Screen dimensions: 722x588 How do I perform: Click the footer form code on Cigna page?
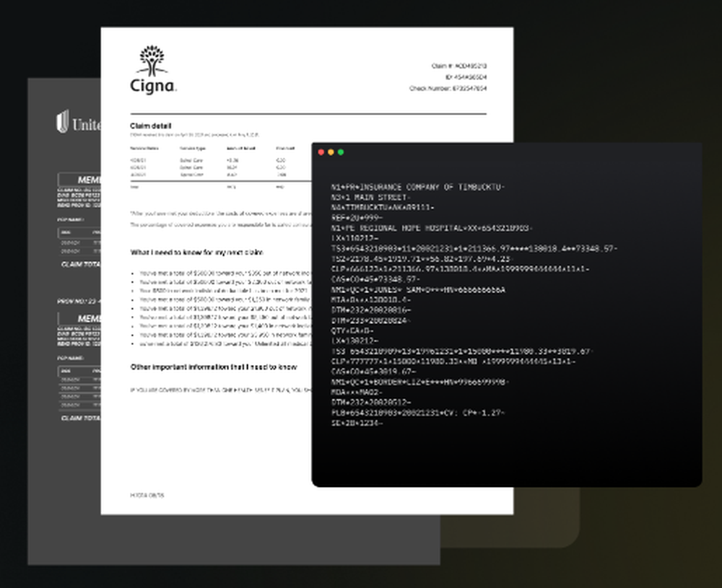click(x=147, y=496)
